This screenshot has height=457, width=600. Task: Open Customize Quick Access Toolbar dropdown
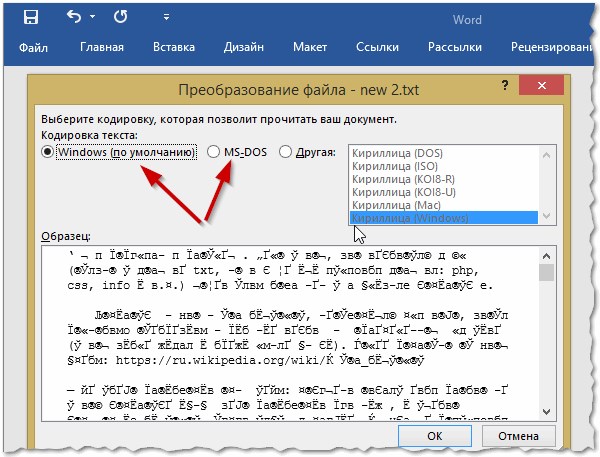(166, 17)
